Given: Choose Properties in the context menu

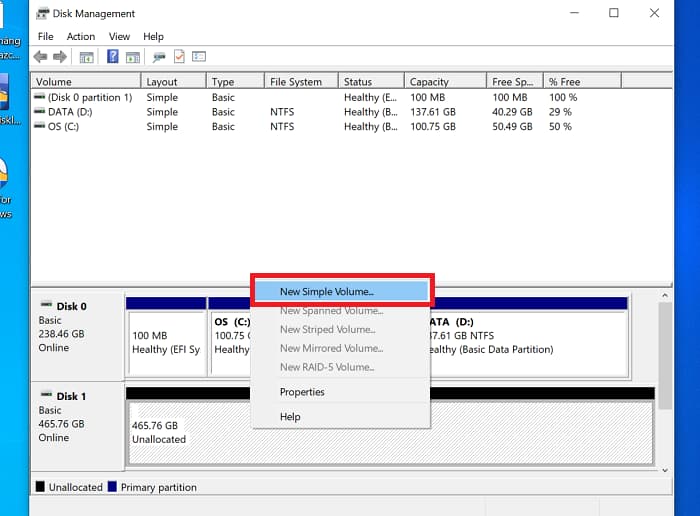Looking at the screenshot, I should click(302, 392).
